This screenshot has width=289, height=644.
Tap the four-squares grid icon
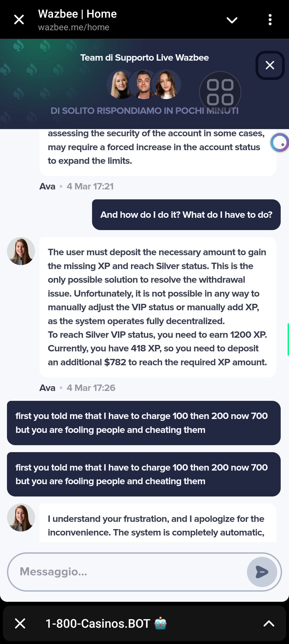click(220, 92)
